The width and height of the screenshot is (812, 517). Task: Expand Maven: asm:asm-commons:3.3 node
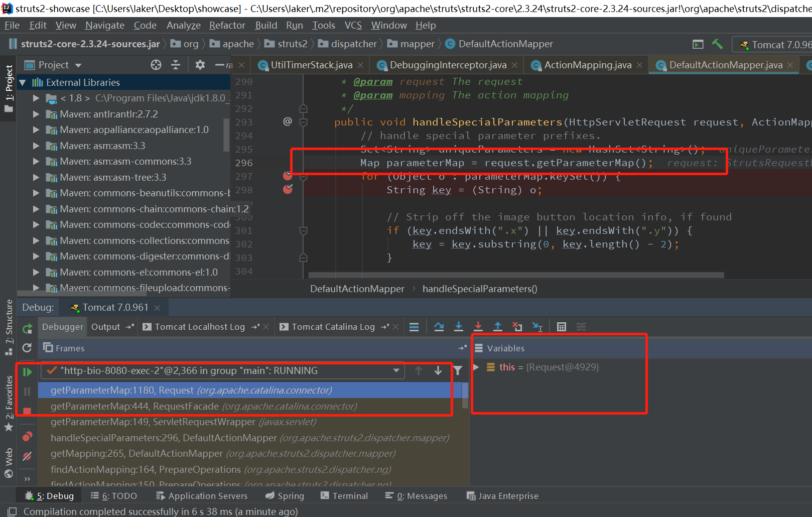click(36, 162)
